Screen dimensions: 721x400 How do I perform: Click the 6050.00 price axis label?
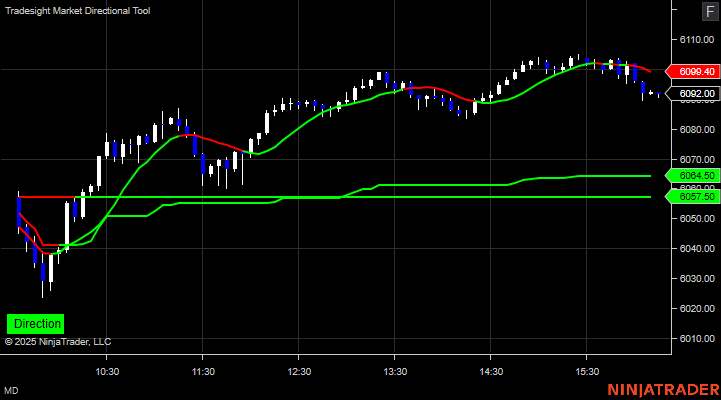[697, 219]
